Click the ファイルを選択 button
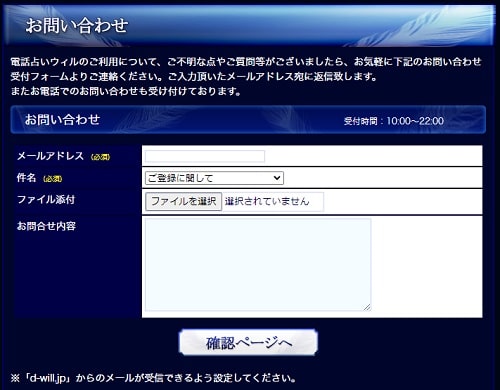This screenshot has width=500, height=390. click(183, 201)
